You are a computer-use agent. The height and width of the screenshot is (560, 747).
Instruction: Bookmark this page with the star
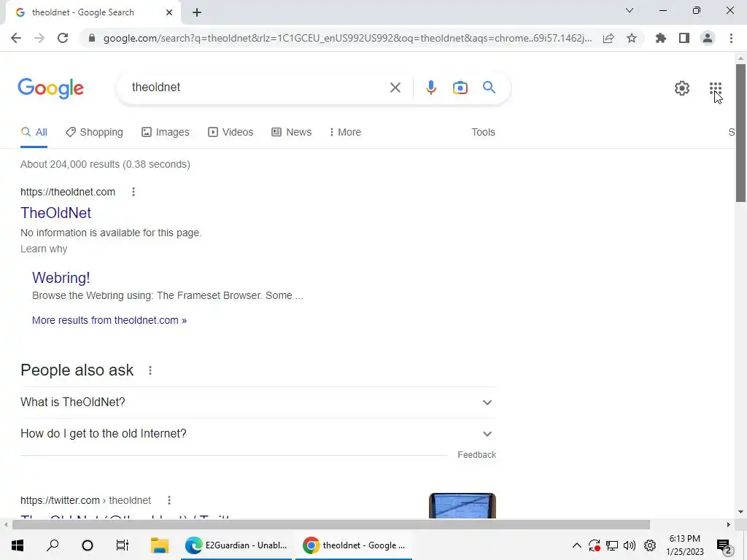click(632, 38)
